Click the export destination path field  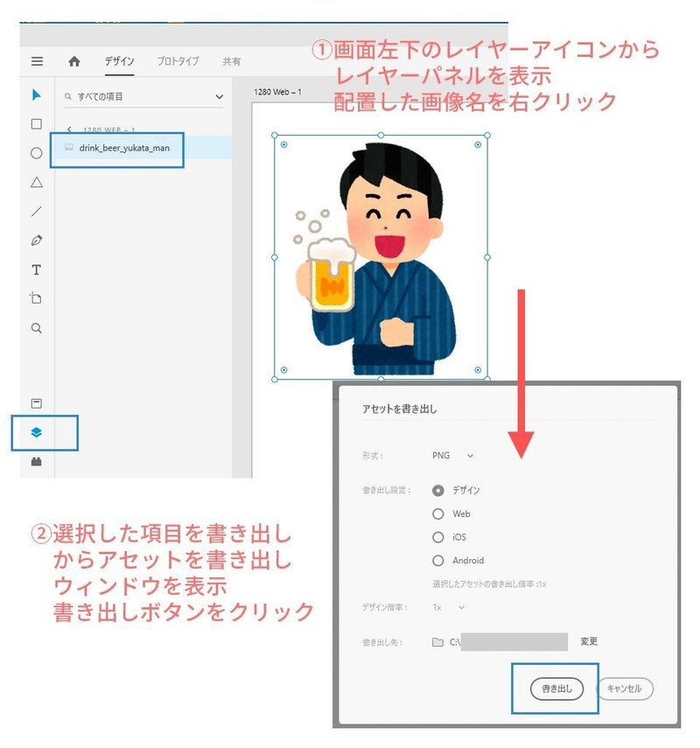(508, 642)
